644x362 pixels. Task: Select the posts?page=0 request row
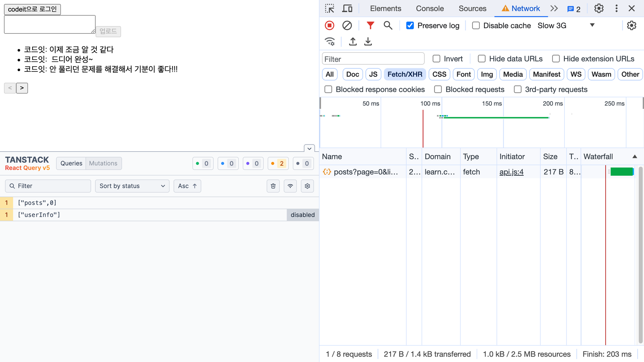pos(479,172)
